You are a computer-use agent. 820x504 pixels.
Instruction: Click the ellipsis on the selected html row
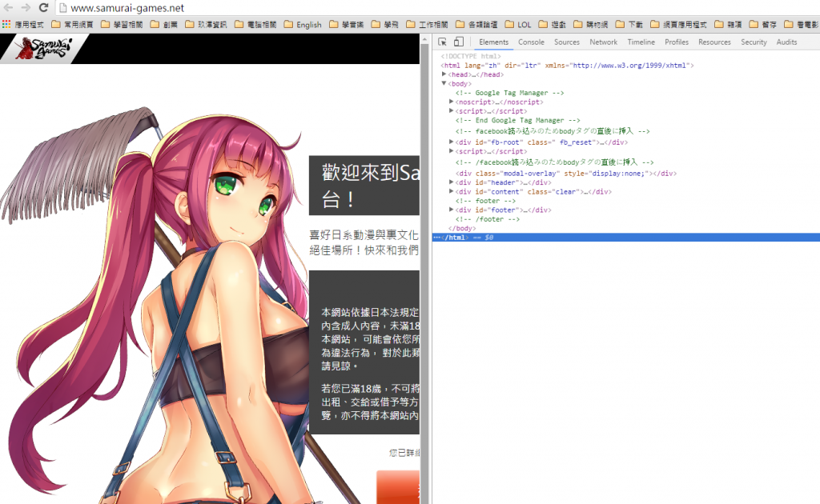436,238
